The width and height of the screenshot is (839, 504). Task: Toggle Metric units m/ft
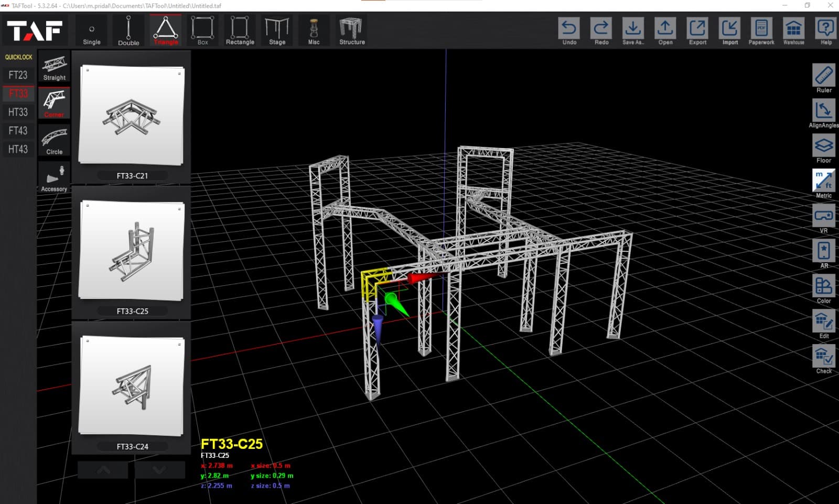click(824, 184)
